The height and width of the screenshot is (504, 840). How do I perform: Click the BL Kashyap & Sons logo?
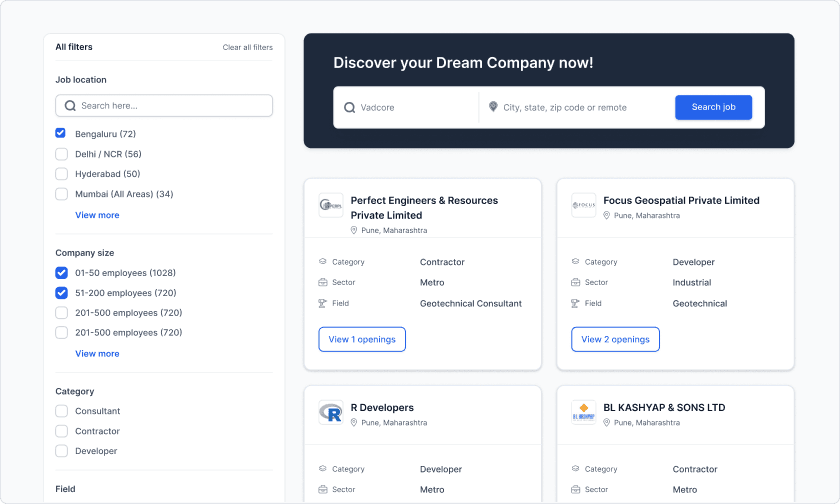pos(583,413)
